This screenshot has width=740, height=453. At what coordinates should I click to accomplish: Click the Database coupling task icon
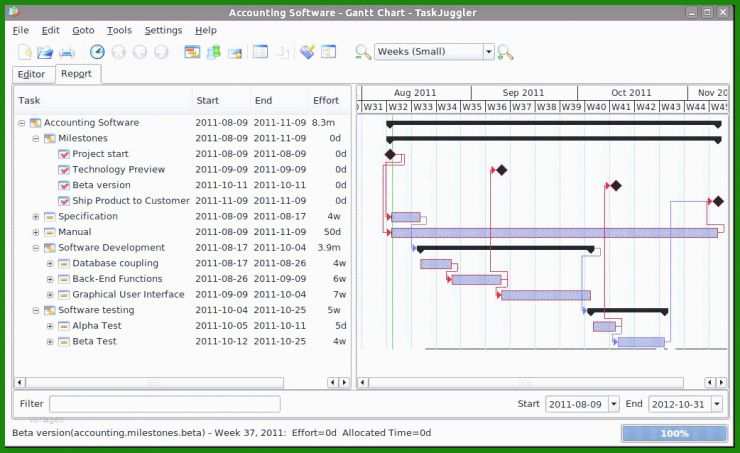pos(64,263)
